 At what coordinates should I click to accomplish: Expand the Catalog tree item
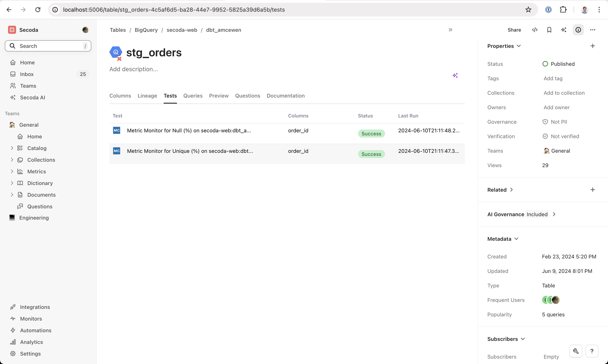pyautogui.click(x=12, y=148)
